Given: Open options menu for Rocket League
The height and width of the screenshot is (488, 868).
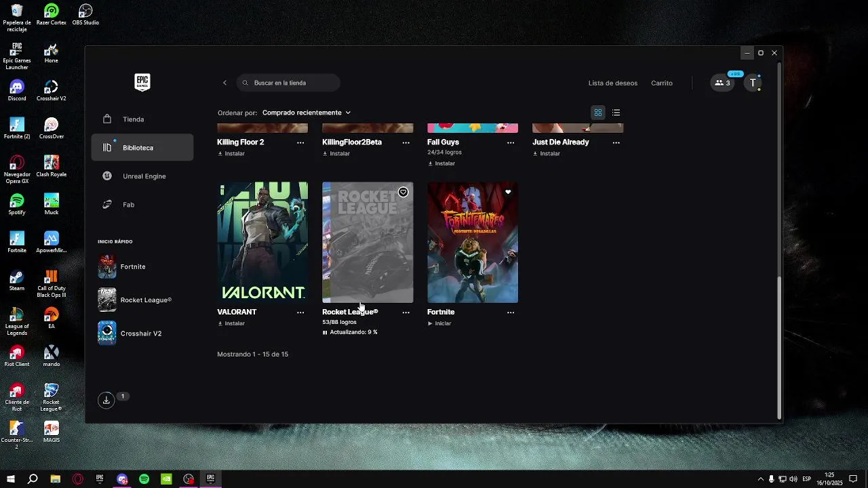Looking at the screenshot, I should pyautogui.click(x=406, y=312).
